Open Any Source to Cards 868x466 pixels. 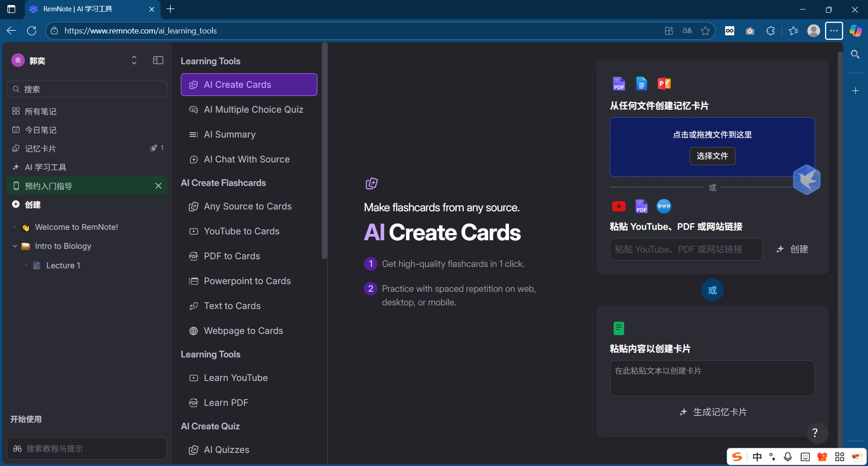[x=249, y=206]
